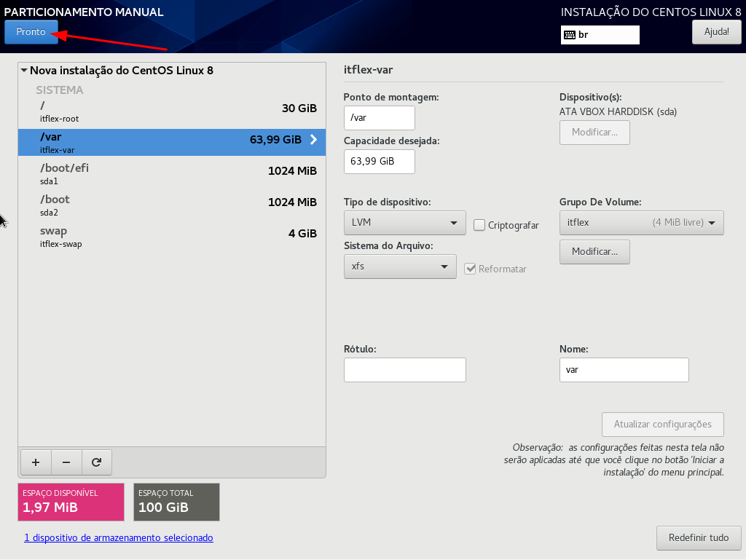Click Modificar under Grupo De Volume
Screen dimensions: 746x560
594,251
